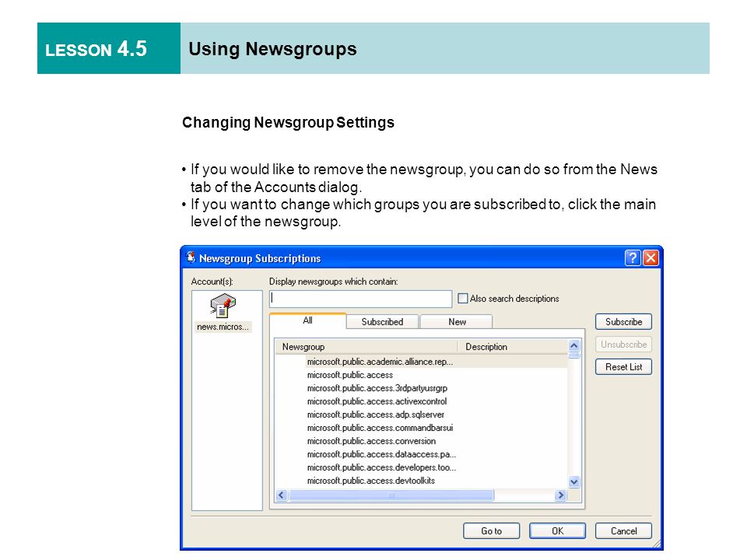Click the Subscribe button

click(623, 322)
